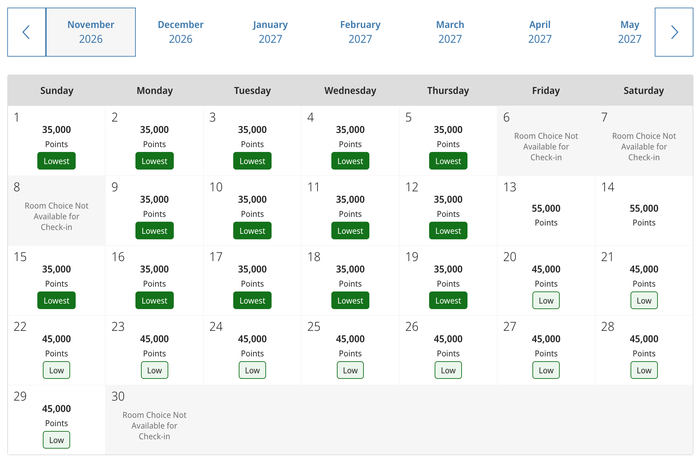Click the Lowest badge on November 1

(x=56, y=161)
